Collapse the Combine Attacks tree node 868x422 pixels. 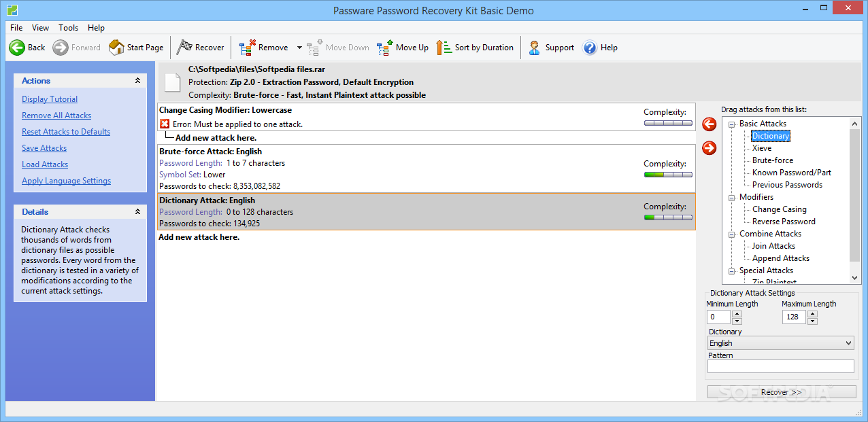tap(732, 234)
